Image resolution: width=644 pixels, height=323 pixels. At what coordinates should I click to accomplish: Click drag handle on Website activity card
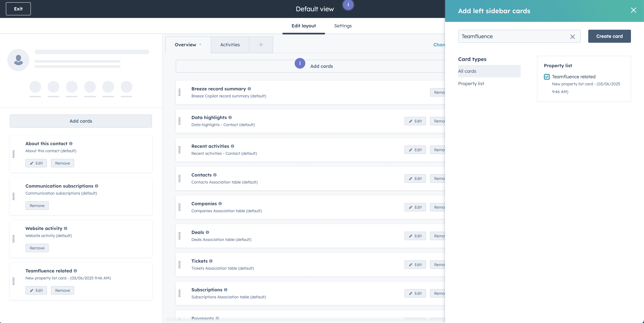click(x=14, y=239)
